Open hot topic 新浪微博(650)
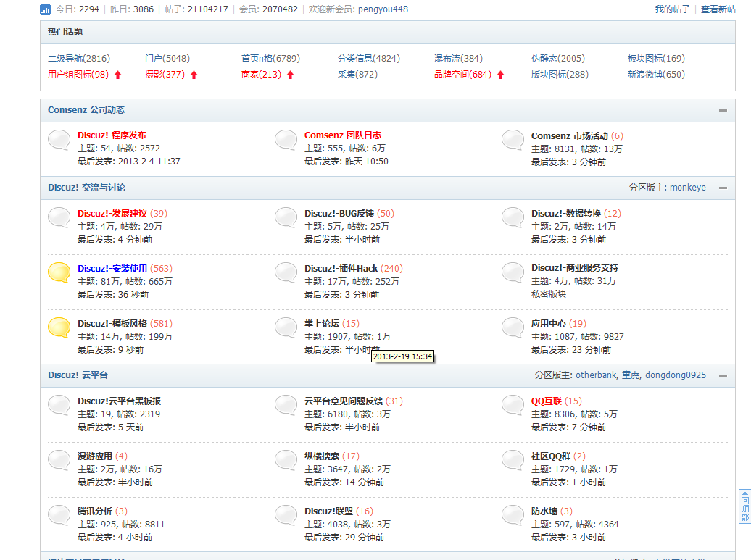 [656, 74]
